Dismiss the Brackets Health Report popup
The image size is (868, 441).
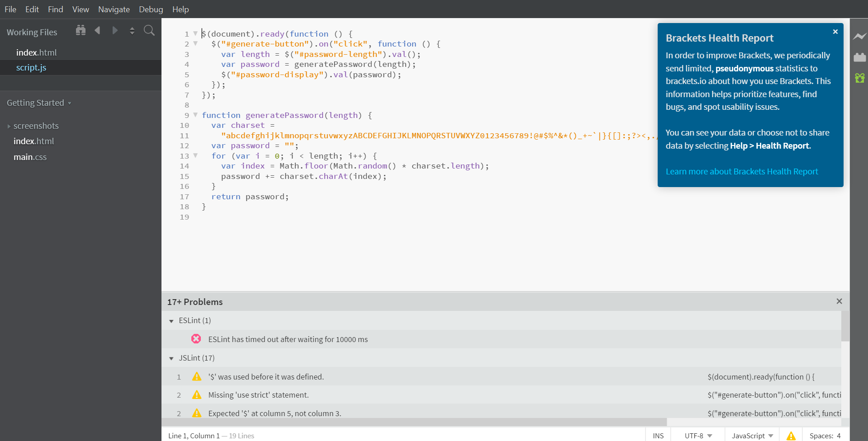click(835, 32)
